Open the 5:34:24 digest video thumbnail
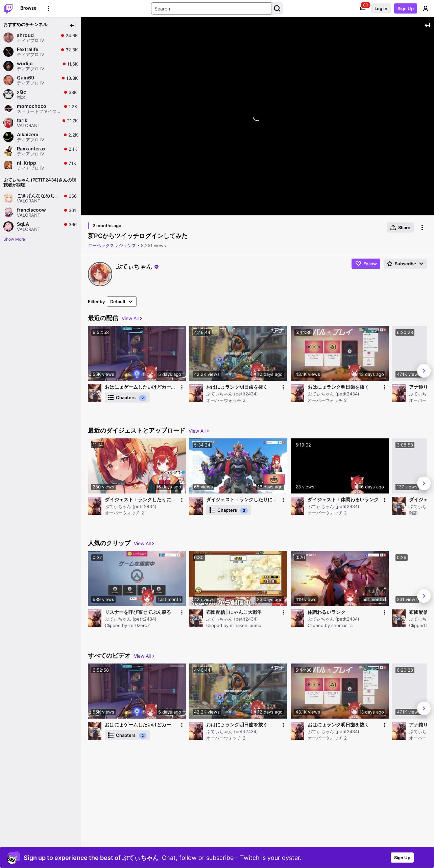The width and height of the screenshot is (434, 868). pyautogui.click(x=238, y=466)
